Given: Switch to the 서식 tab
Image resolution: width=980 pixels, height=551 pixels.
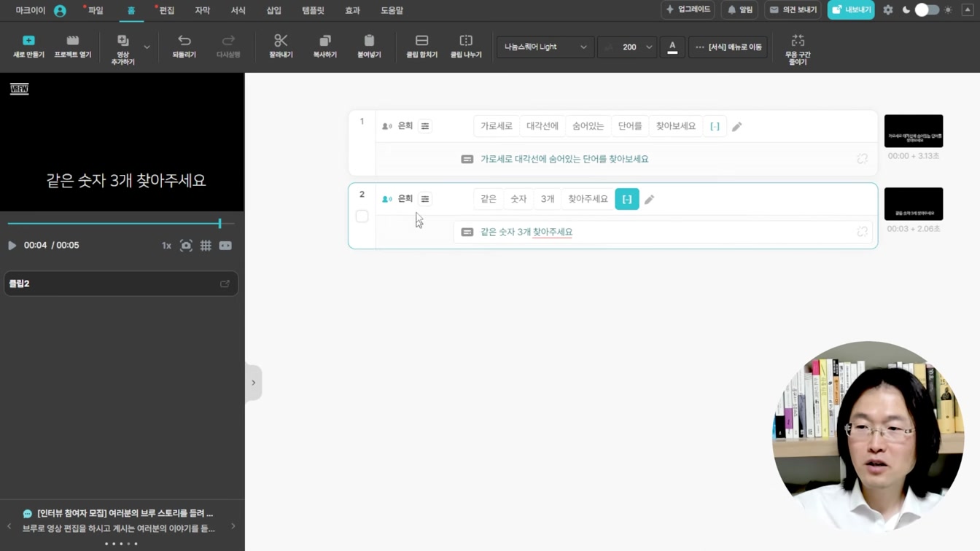Looking at the screenshot, I should 238,10.
